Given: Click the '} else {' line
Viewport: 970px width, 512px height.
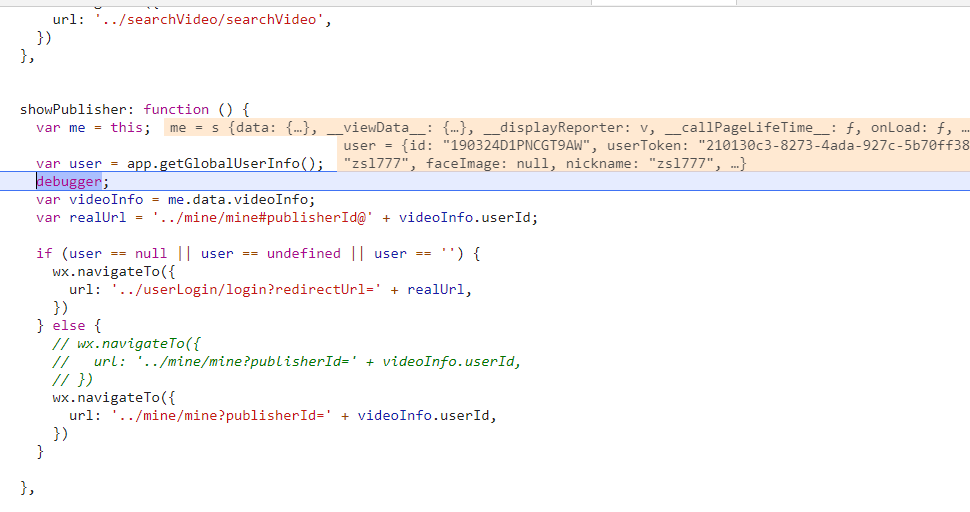Looking at the screenshot, I should (x=69, y=325).
